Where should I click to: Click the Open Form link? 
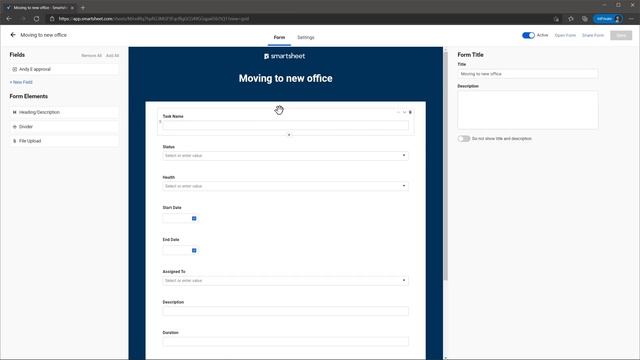click(x=565, y=36)
